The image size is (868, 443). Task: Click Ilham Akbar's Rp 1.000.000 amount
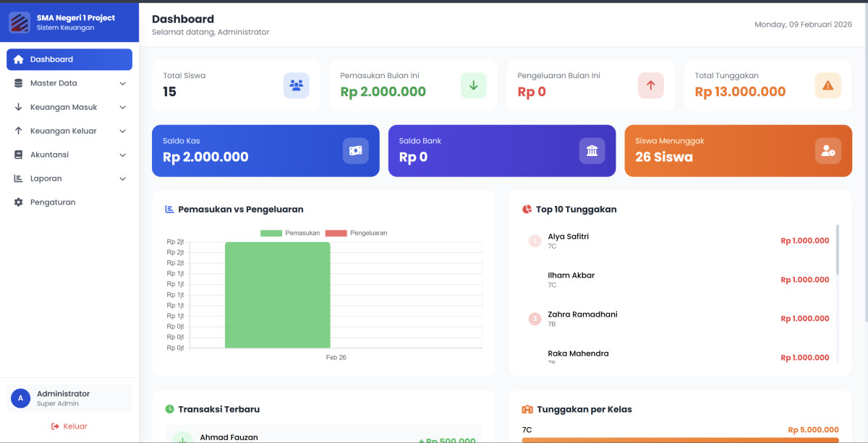(805, 280)
